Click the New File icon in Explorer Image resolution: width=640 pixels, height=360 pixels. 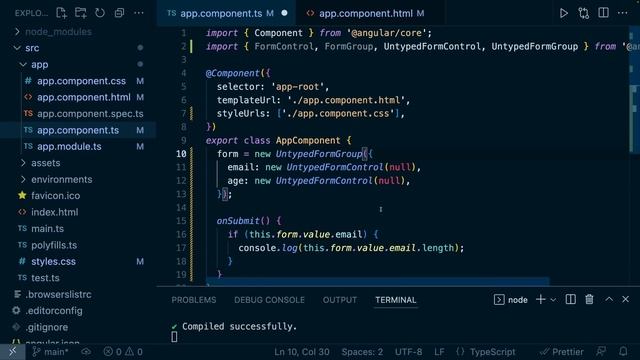pos(61,13)
